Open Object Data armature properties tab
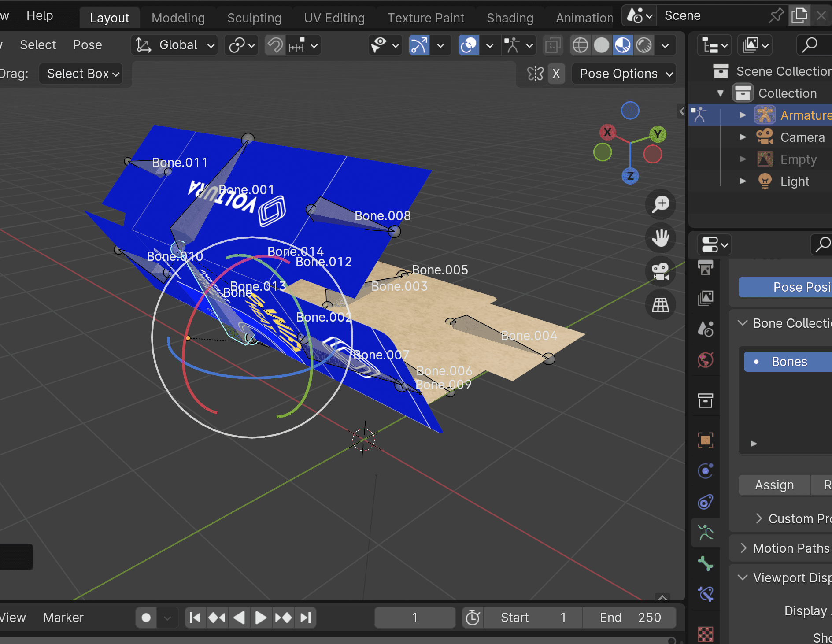This screenshot has width=832, height=644. click(705, 533)
